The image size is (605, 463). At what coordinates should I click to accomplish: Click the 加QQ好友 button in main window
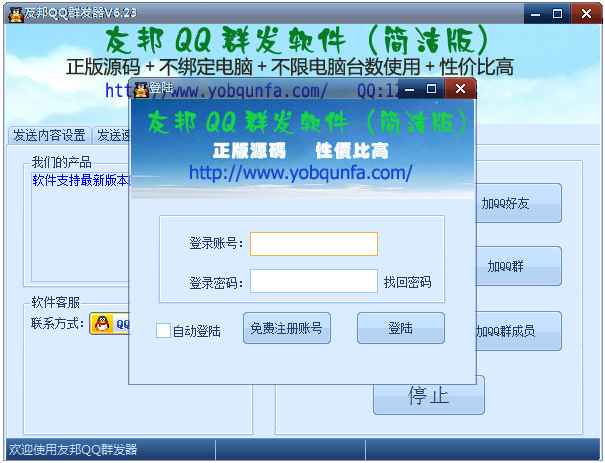tap(518, 203)
